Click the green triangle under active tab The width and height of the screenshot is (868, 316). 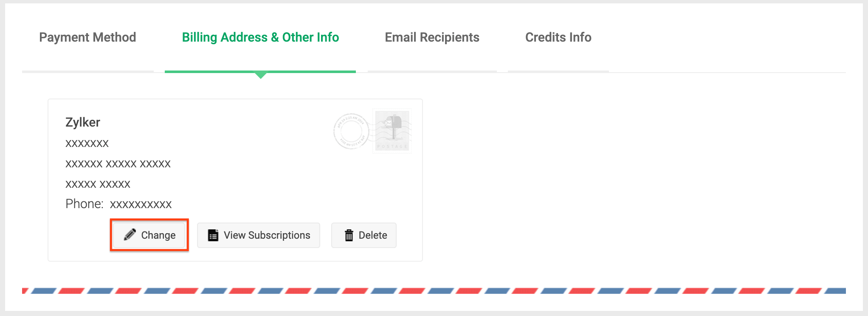coord(261,76)
